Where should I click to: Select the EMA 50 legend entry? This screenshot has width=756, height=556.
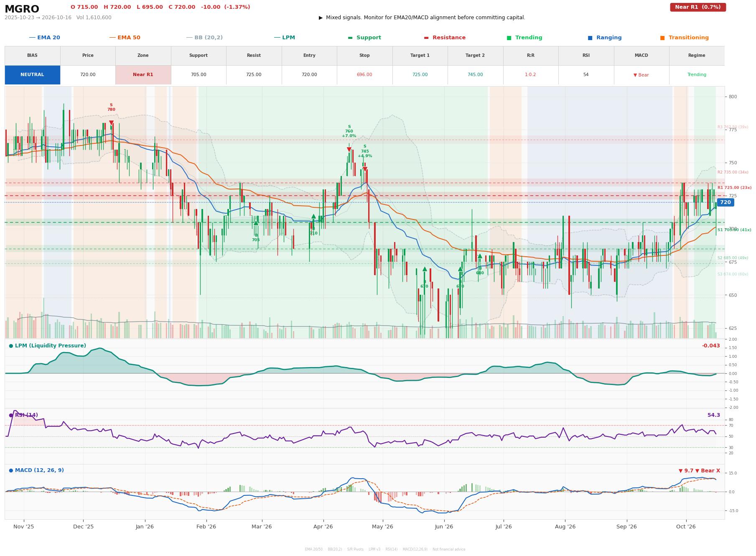point(125,38)
